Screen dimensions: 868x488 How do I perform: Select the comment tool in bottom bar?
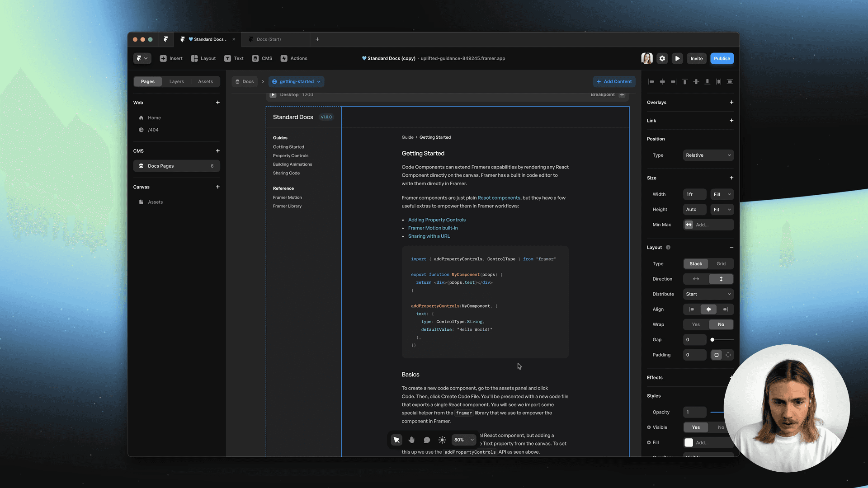click(427, 440)
